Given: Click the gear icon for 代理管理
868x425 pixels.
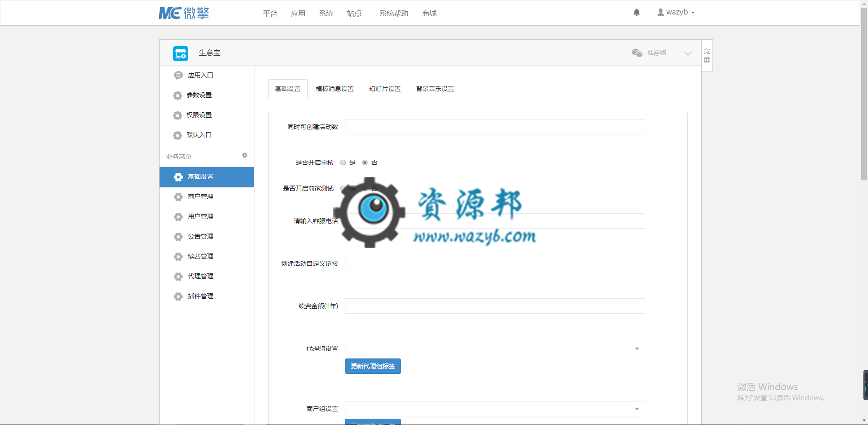Looking at the screenshot, I should point(179,277).
